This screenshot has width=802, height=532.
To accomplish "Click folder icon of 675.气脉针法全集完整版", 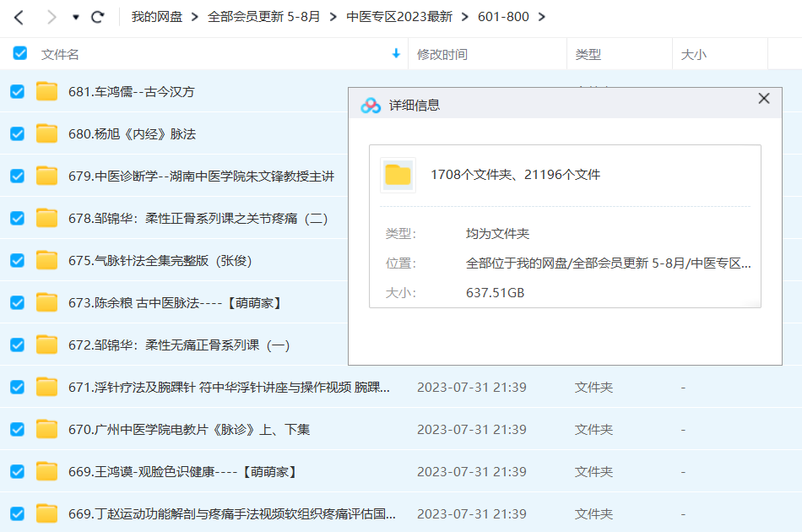I will [47, 260].
